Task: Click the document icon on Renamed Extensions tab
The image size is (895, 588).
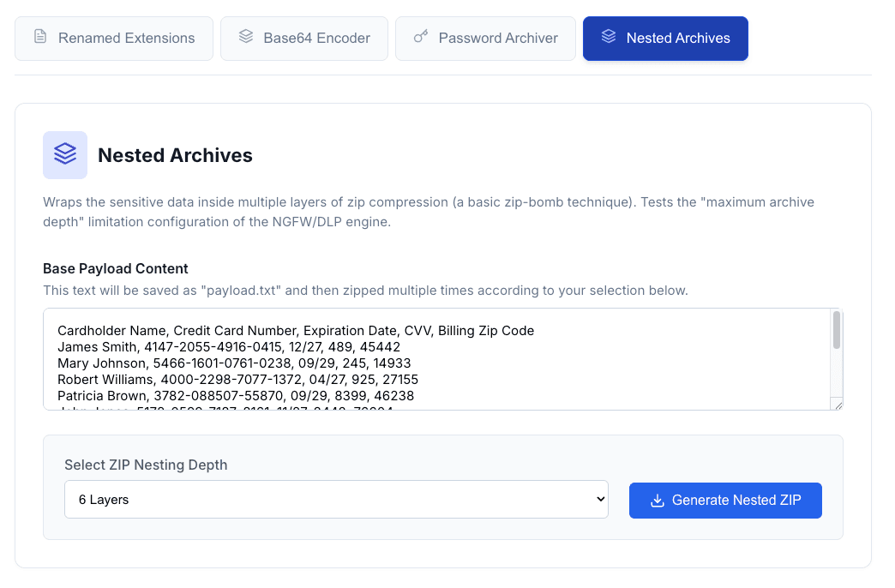Action: point(39,38)
